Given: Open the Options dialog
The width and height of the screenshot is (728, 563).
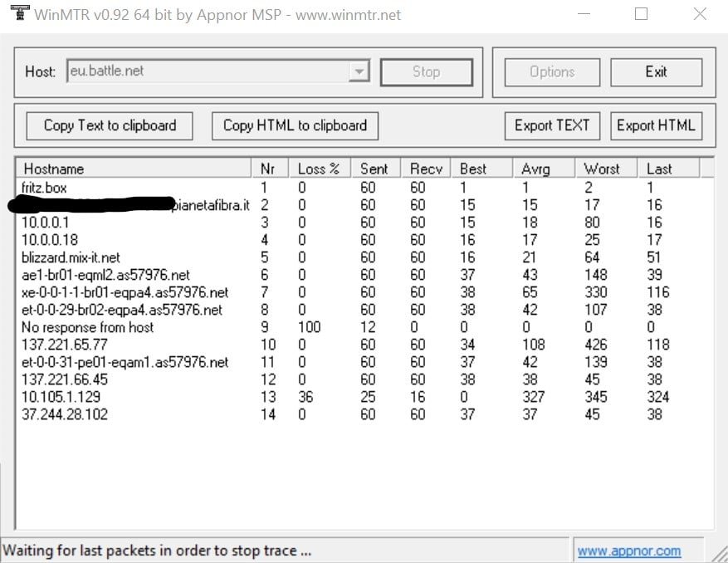Looking at the screenshot, I should pos(552,72).
